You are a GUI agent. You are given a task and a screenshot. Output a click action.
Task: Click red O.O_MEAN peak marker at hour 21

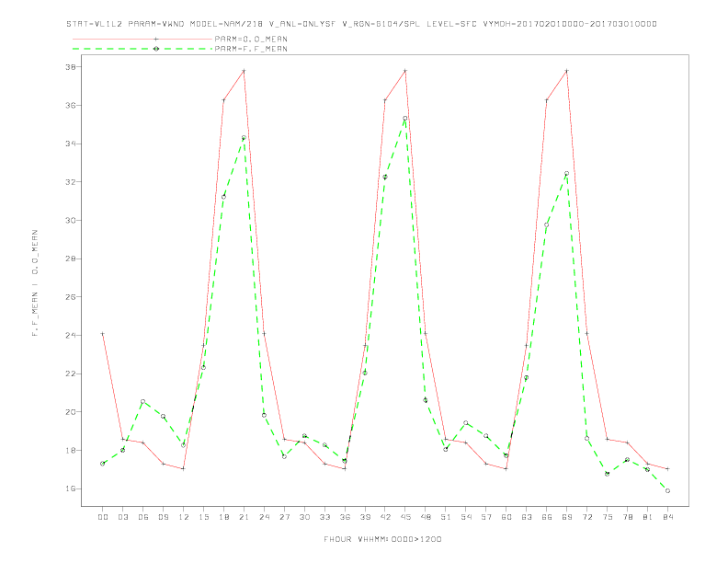pos(244,71)
